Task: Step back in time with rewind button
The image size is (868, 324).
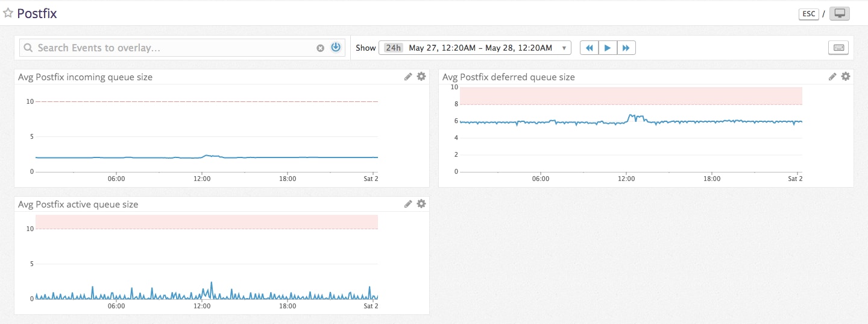Action: 589,48
